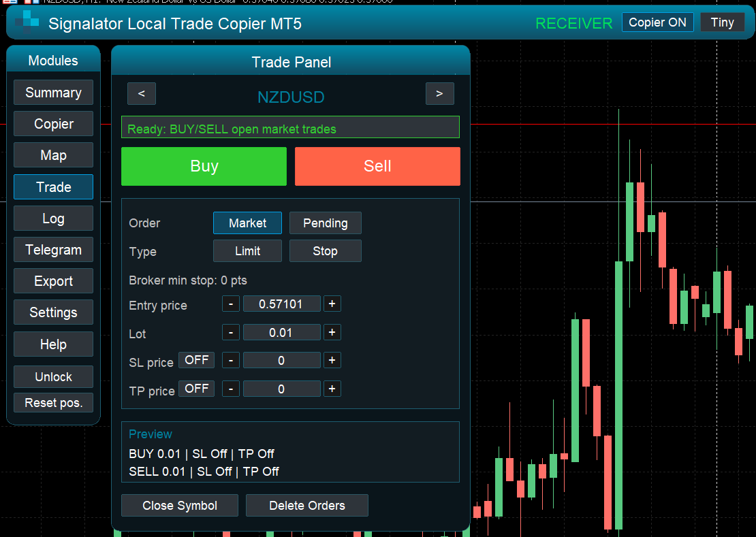
Task: Open the Export module
Action: click(54, 281)
